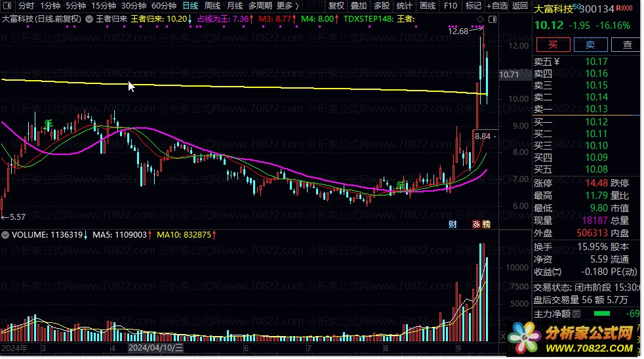
Task: Click the diamond icon above main chart
Action: tap(481, 19)
